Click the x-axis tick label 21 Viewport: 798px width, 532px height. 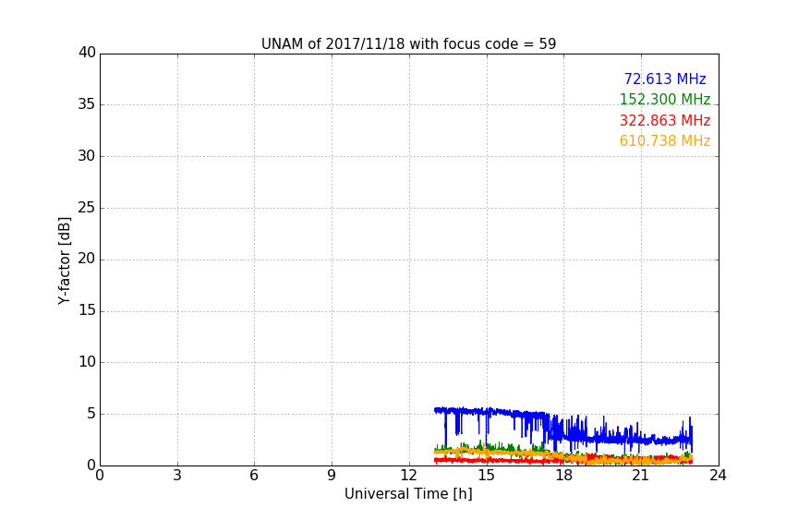641,476
